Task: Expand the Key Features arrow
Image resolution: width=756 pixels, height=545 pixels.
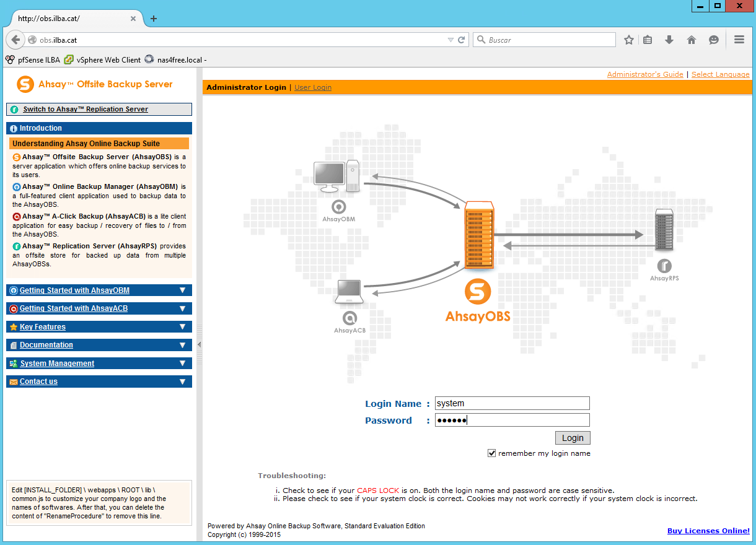Action: click(182, 326)
